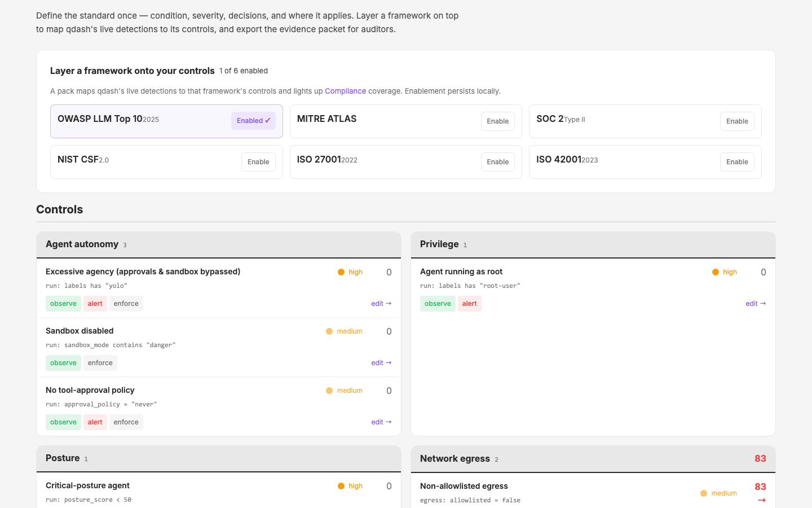Toggle observe chip for Agent running as root

pyautogui.click(x=438, y=304)
